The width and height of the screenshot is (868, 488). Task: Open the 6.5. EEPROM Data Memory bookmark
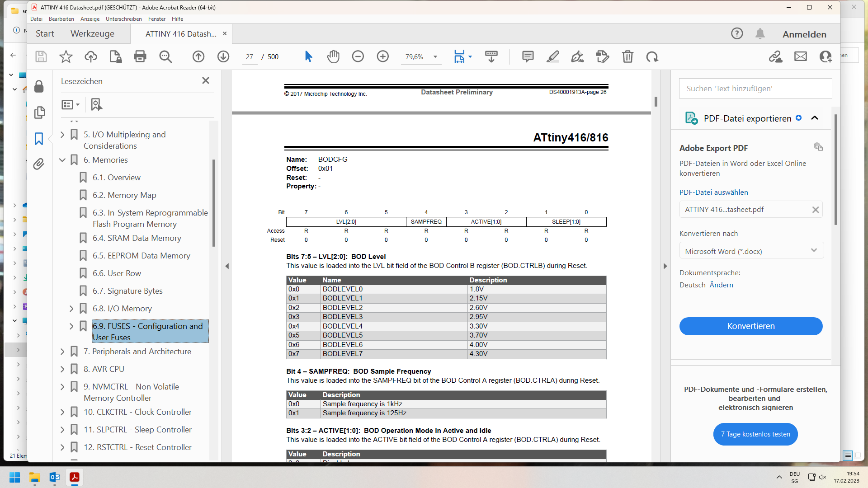click(141, 255)
